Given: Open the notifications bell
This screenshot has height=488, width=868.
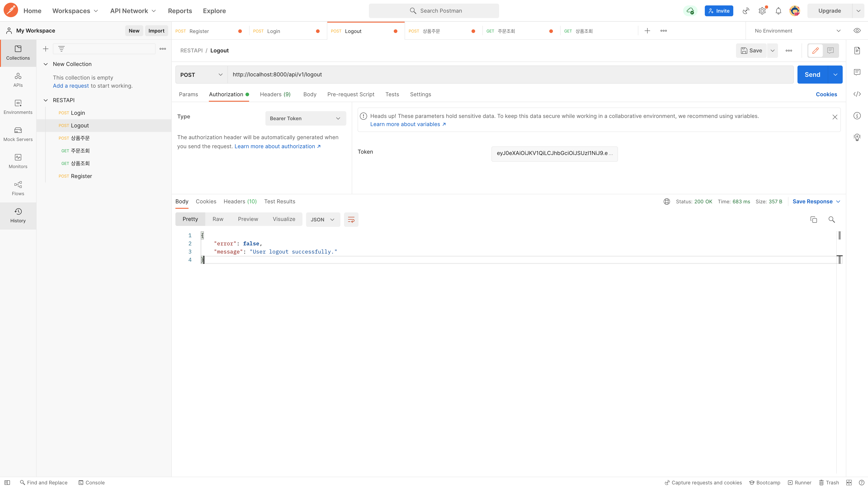Looking at the screenshot, I should (x=778, y=11).
